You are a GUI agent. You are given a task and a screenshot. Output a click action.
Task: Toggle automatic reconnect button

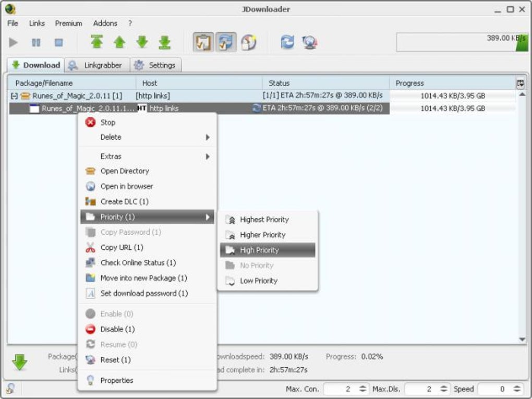[x=226, y=42]
